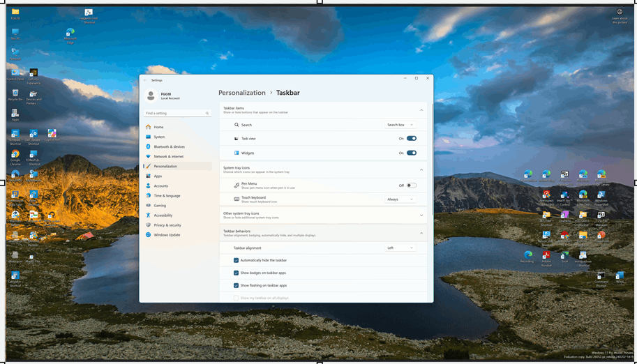Open the Notepad shortcut icon

click(x=15, y=137)
